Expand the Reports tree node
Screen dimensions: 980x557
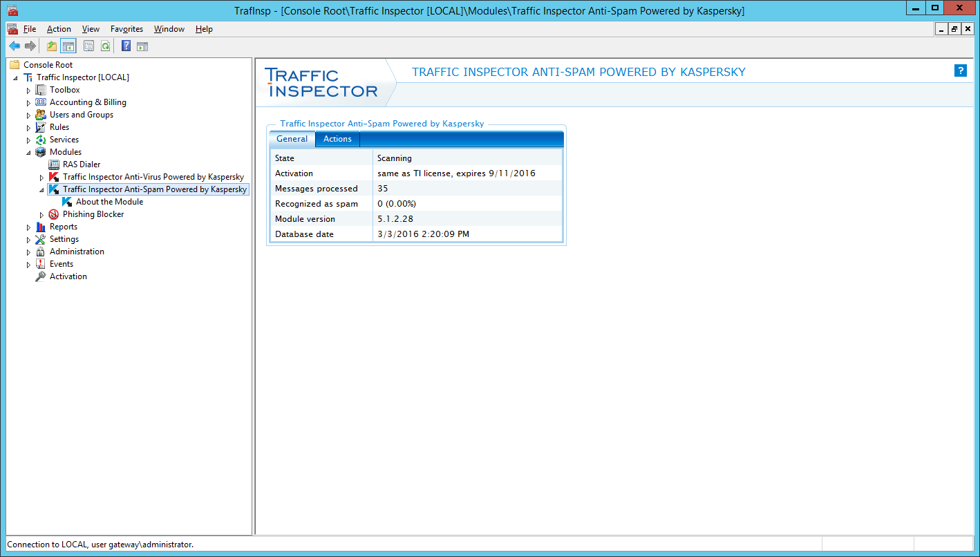coord(28,227)
